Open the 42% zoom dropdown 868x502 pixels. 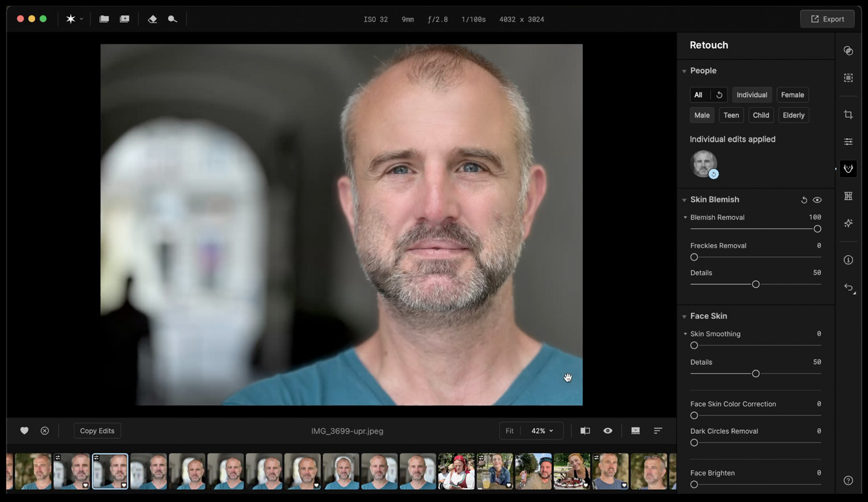click(x=542, y=431)
